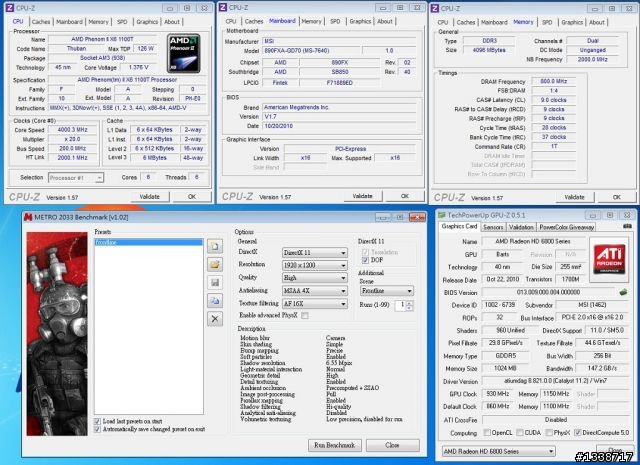This screenshot has height=465, width=640.
Task: Toggle CUDA checkbox in GPU-Z
Action: pos(520,432)
